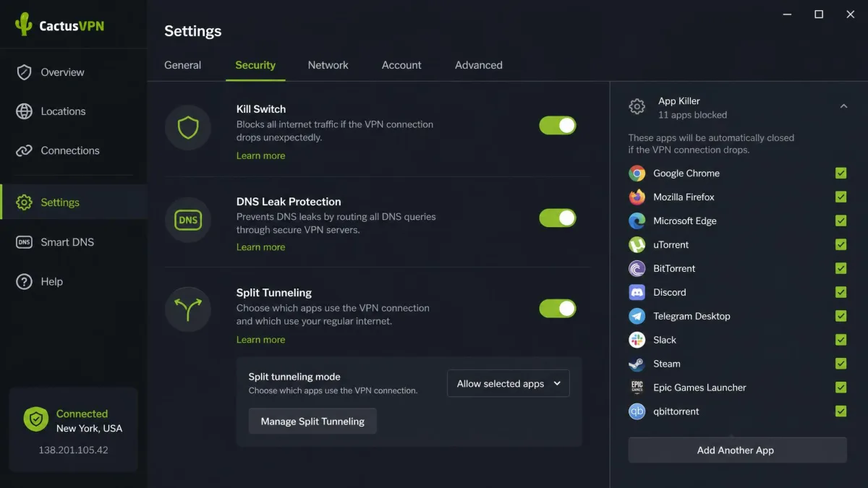Click the Mozilla Firefox app icon
Screen dimensions: 868x488
(x=637, y=197)
